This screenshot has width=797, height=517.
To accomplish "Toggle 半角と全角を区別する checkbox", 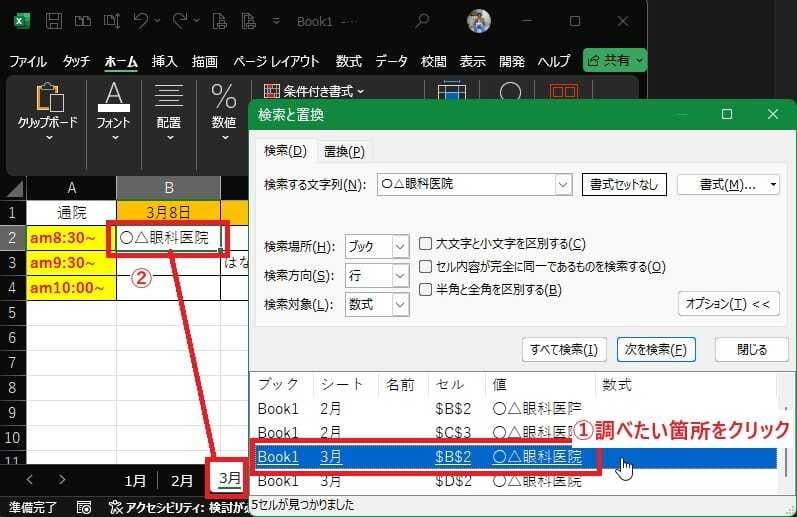I will (426, 290).
